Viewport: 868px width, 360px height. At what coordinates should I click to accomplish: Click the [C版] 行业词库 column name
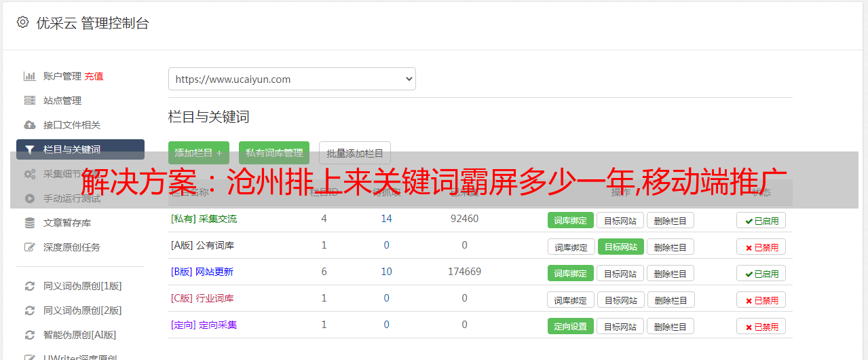tap(202, 298)
